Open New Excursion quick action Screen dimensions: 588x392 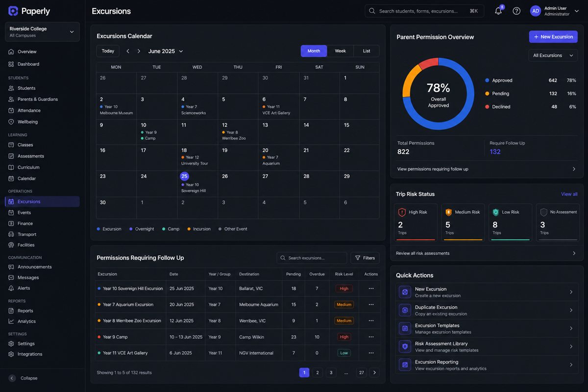(486, 292)
